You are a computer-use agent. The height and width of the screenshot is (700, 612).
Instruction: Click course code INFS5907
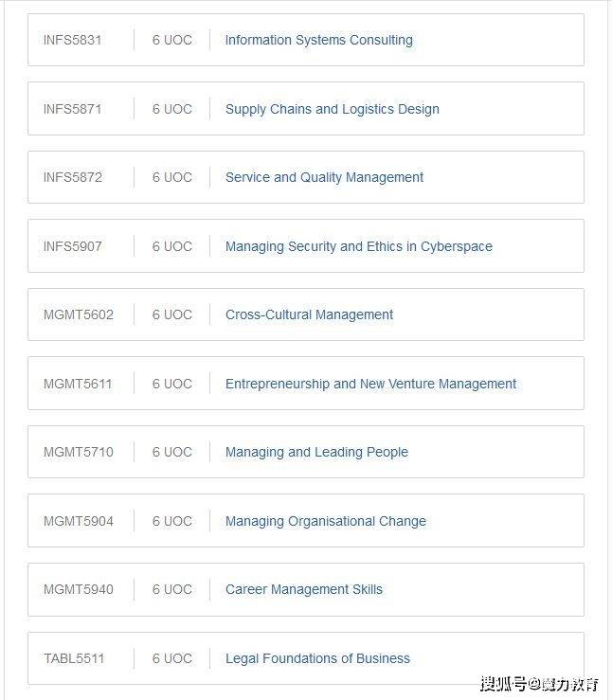pyautogui.click(x=72, y=246)
